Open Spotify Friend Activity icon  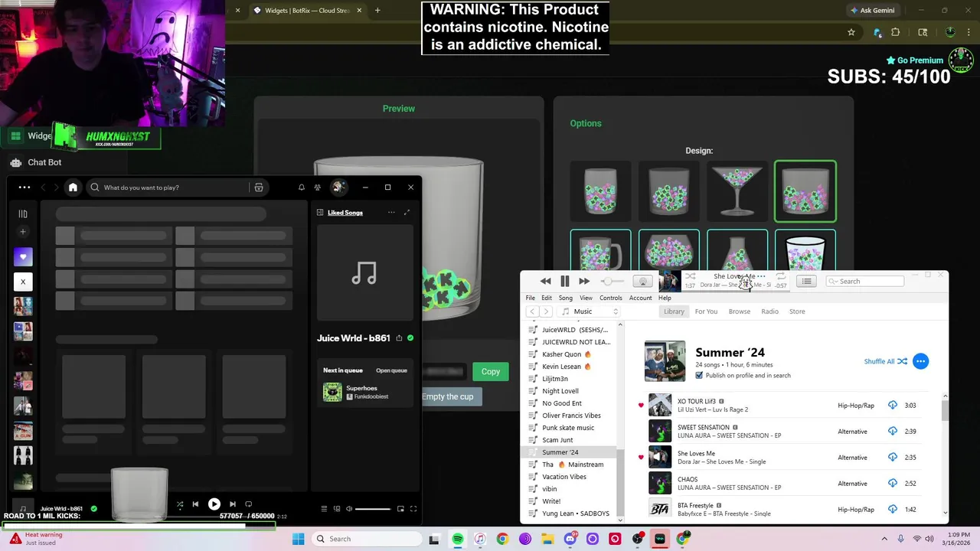tap(318, 187)
